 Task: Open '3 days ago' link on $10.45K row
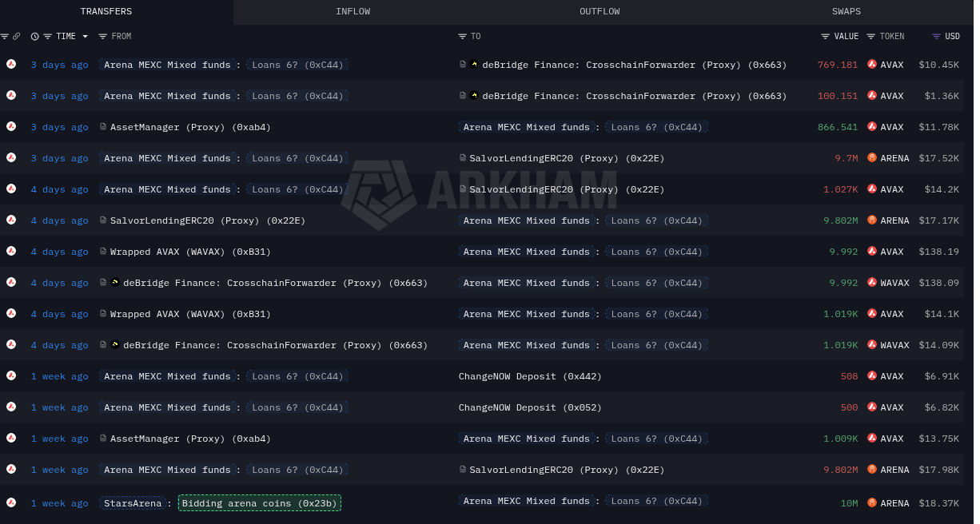tap(60, 65)
